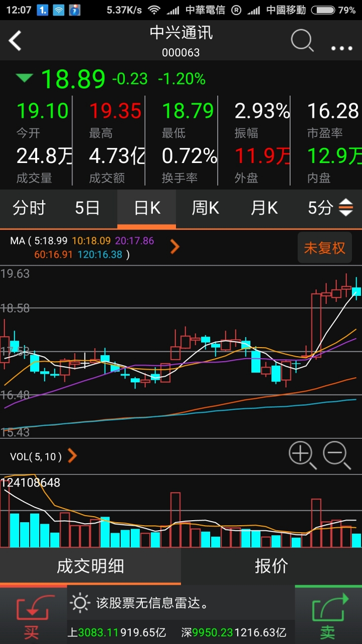
Task: Tap 19.63 price axis label
Action: click(15, 274)
